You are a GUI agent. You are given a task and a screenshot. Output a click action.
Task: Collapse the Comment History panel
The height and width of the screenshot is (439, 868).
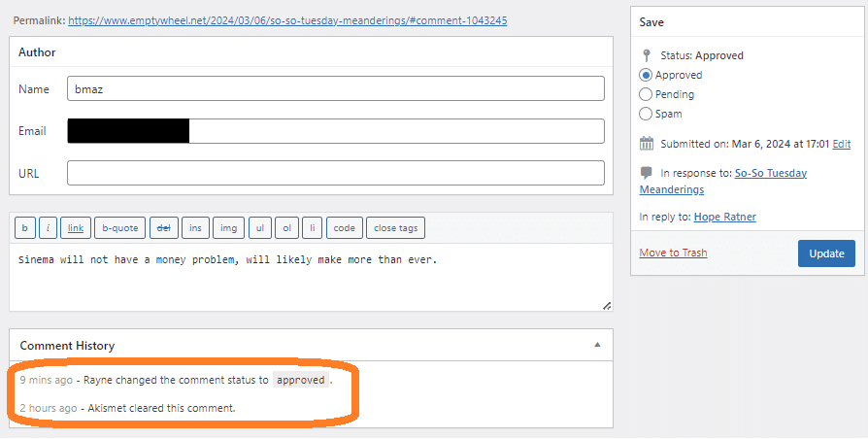click(597, 345)
